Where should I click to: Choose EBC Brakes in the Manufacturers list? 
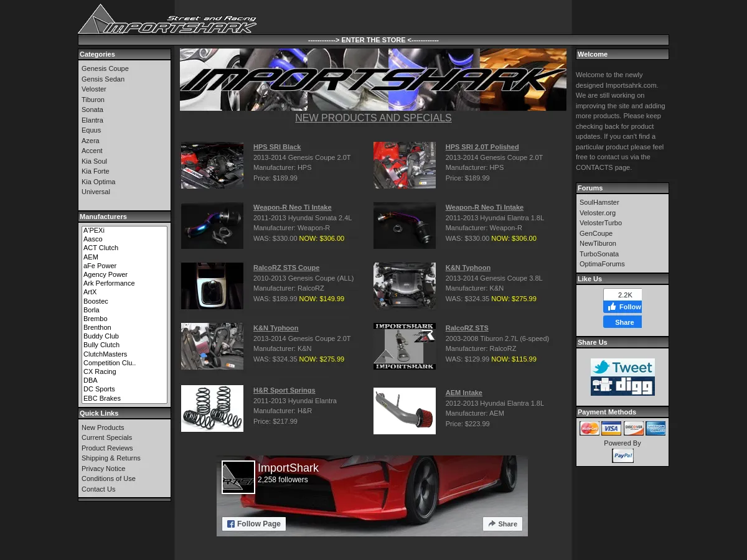[x=102, y=398]
